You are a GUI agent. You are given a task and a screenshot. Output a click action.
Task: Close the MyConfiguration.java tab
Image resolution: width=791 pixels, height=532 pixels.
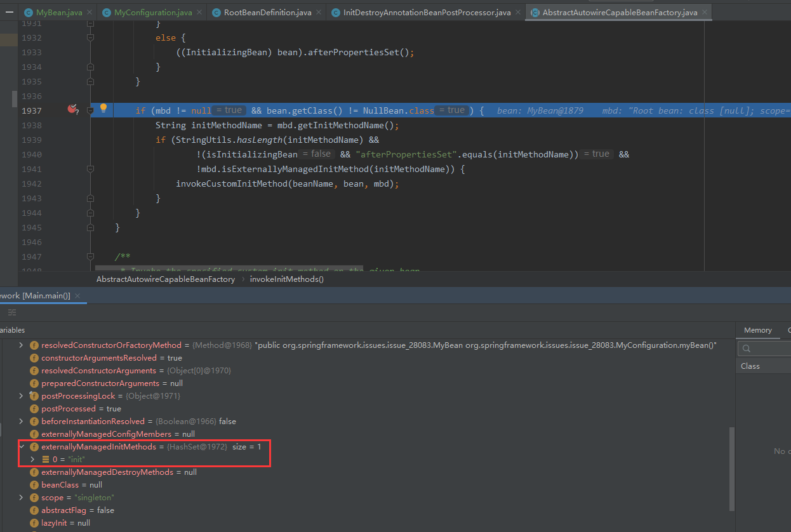pos(199,13)
